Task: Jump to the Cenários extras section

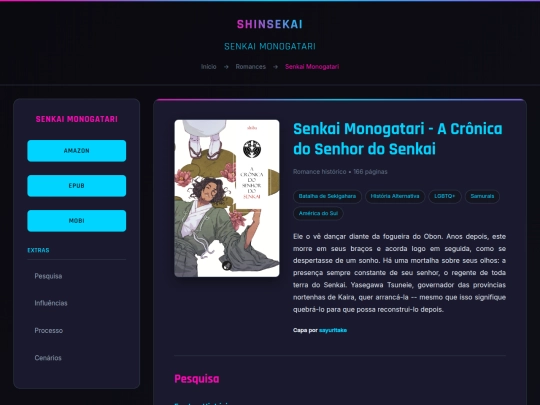Action: coord(48,358)
